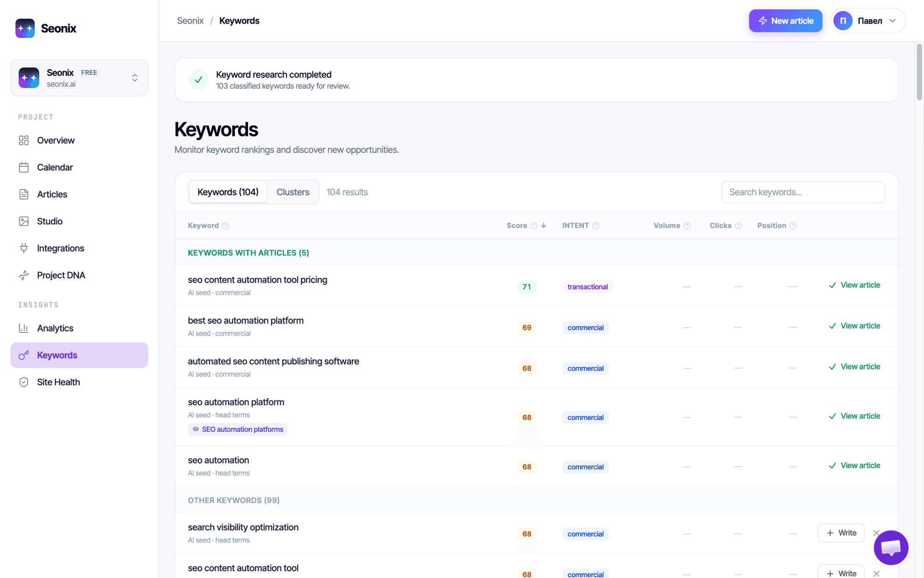Image resolution: width=924 pixels, height=578 pixels.
Task: View article for automated seo content publishing software
Action: coord(854,367)
